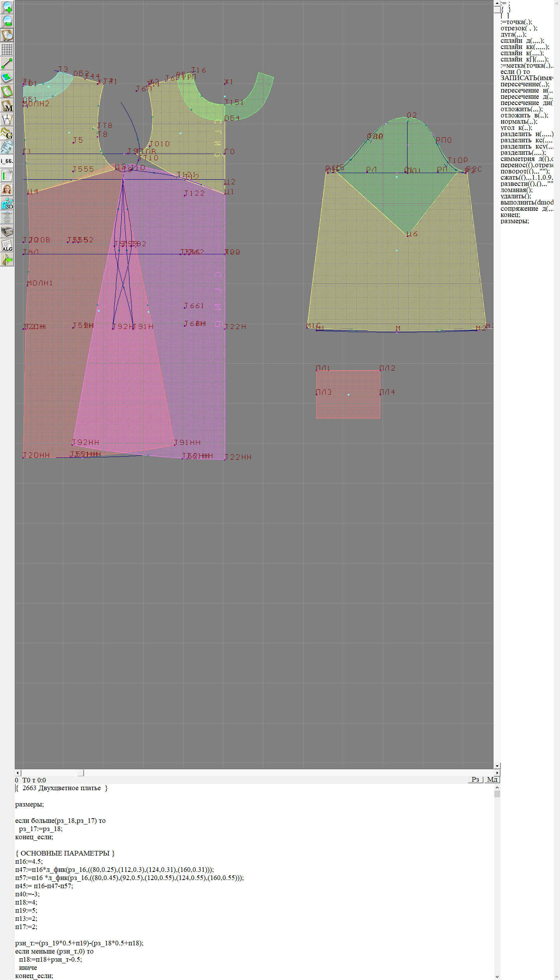Click the zoom in magnifier icon

click(7, 7)
